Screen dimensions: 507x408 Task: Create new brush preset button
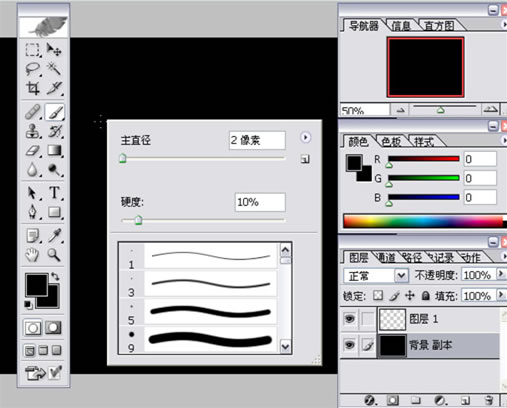305,159
